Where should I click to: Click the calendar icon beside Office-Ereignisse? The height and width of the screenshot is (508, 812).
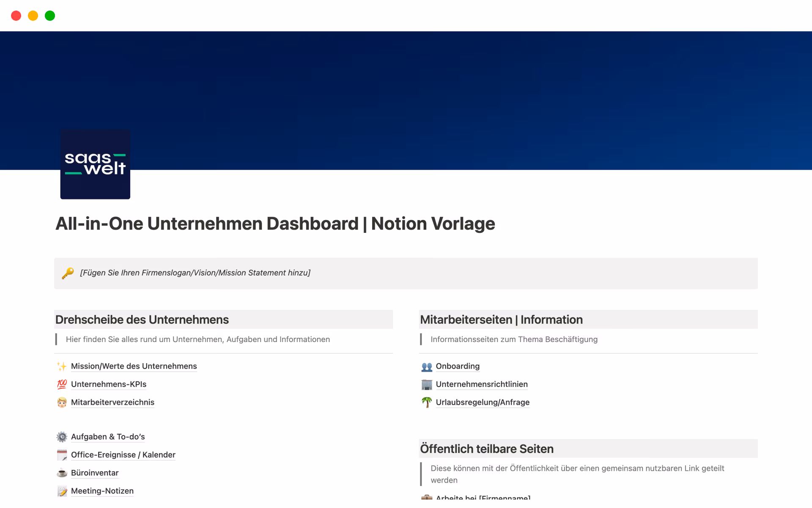click(x=62, y=455)
